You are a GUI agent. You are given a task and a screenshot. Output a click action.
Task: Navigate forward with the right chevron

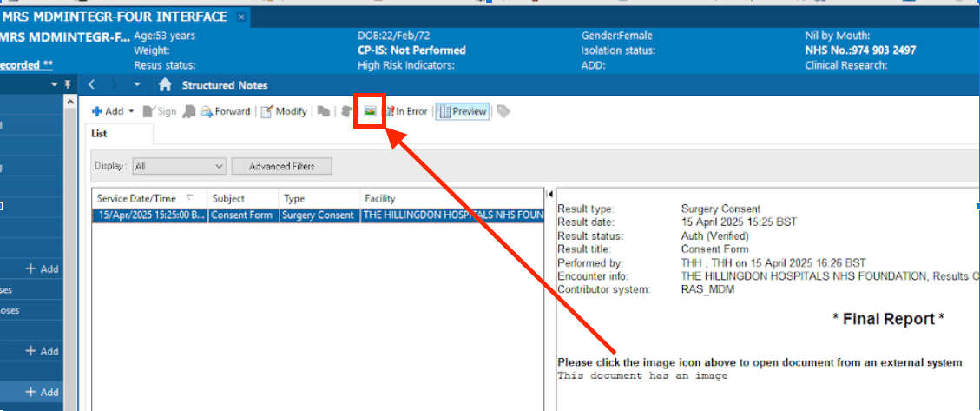click(x=114, y=84)
